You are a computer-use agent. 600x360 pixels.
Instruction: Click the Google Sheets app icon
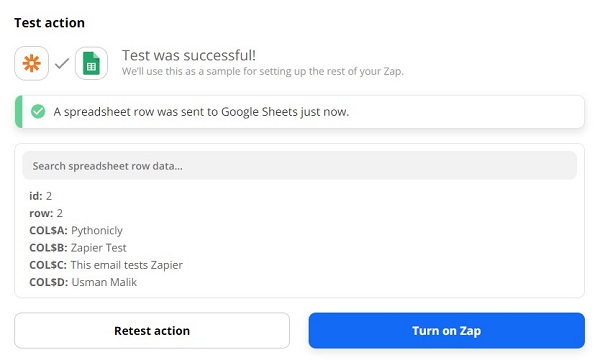(x=91, y=63)
